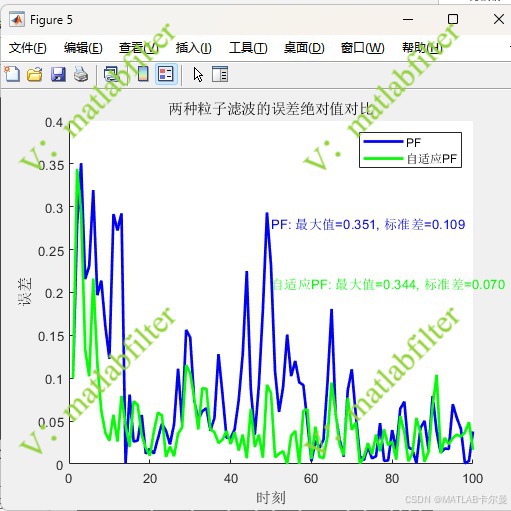Click the green 自适应PF legend line sample
Screen dimensions: 511x511
click(383, 158)
